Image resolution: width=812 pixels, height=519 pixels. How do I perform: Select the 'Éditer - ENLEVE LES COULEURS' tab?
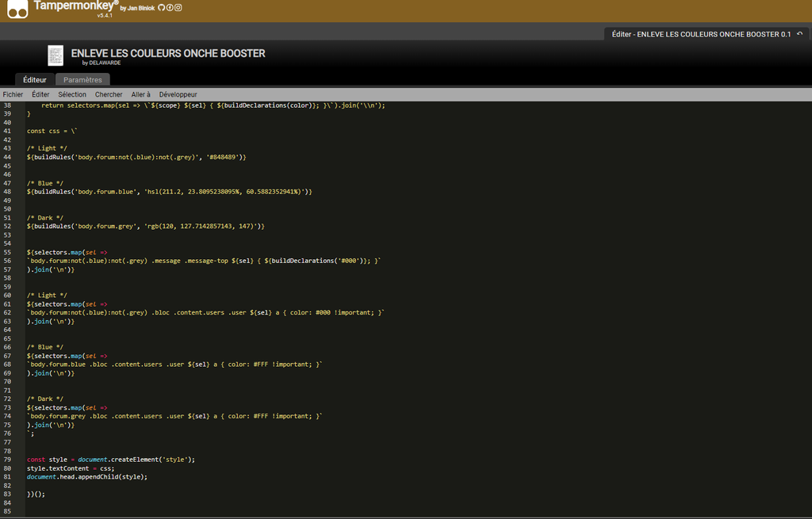[x=701, y=34]
